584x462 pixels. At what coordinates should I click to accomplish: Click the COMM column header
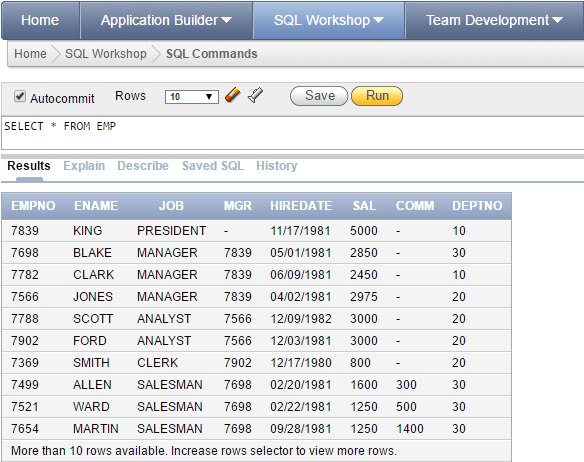coord(415,206)
